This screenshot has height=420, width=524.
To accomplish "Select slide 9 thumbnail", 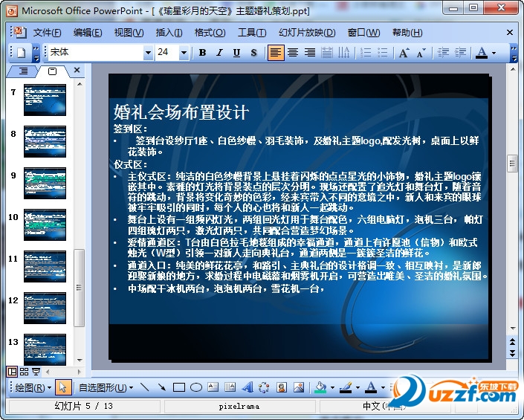I will coord(45,183).
